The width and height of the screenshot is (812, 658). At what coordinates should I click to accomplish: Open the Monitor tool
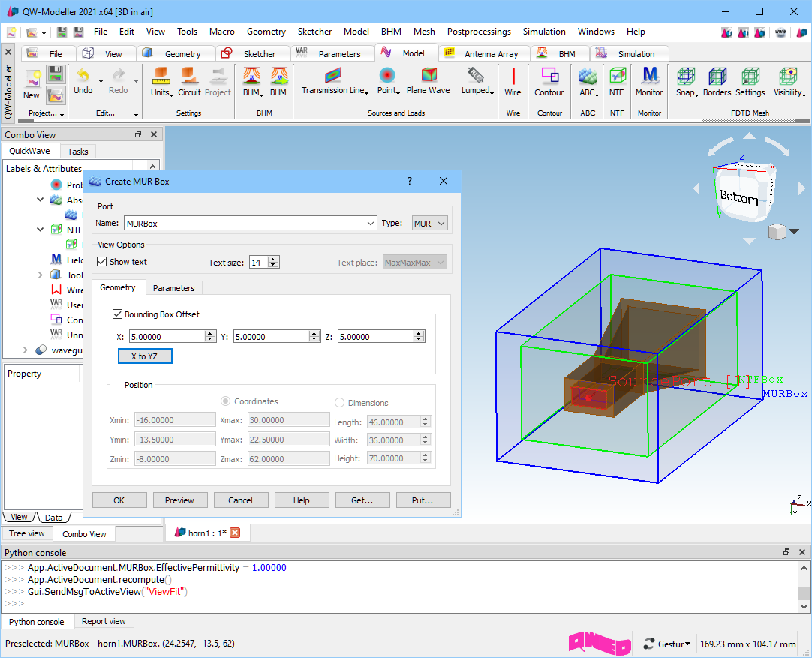click(650, 76)
